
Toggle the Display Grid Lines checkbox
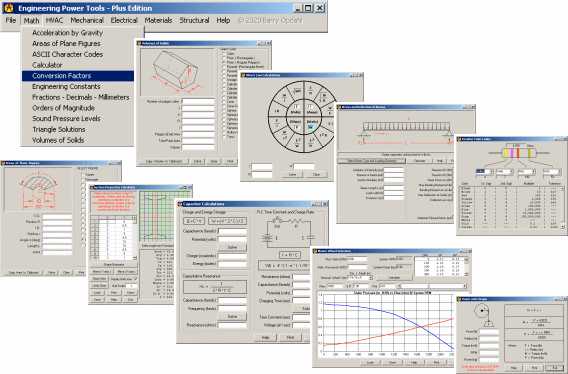click(x=135, y=279)
